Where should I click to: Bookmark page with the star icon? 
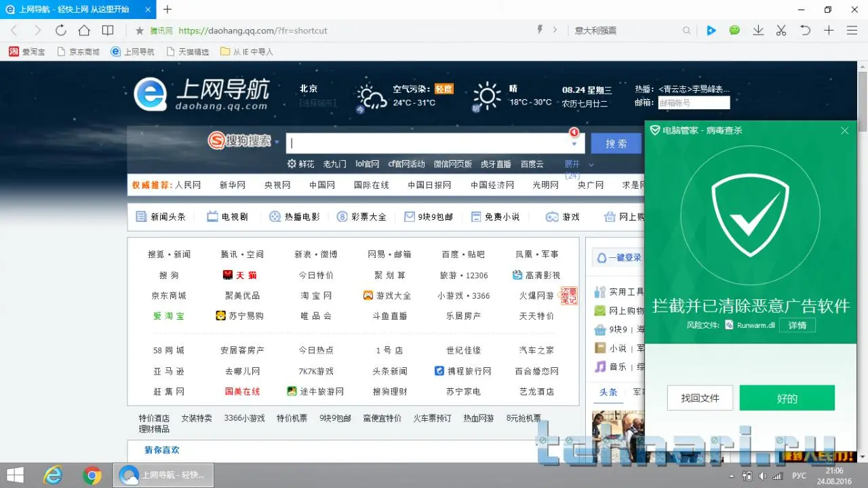click(x=140, y=31)
